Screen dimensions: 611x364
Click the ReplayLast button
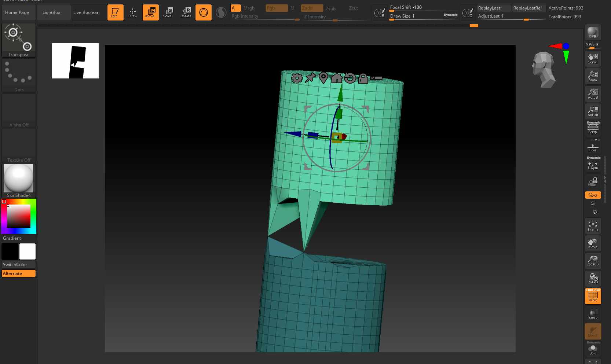pyautogui.click(x=493, y=8)
